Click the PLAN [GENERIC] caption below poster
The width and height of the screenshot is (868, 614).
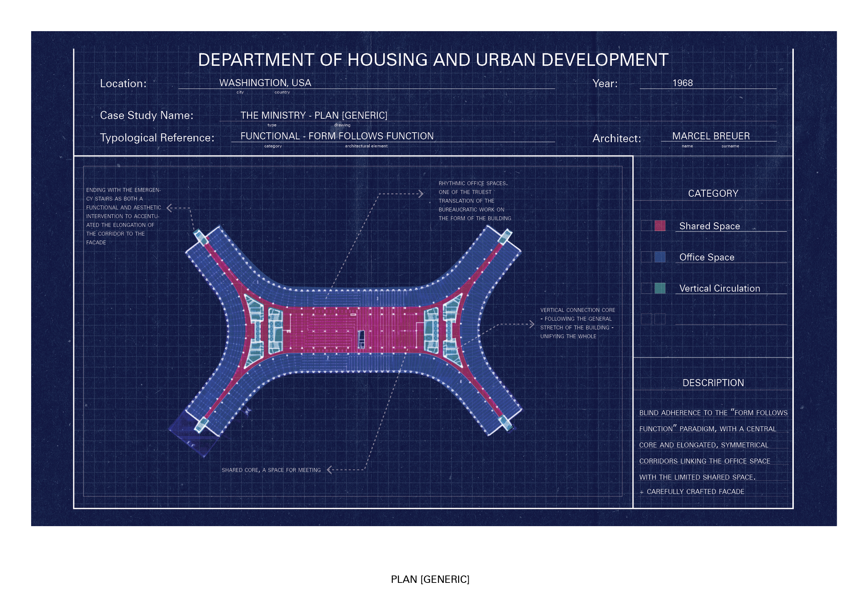[430, 579]
